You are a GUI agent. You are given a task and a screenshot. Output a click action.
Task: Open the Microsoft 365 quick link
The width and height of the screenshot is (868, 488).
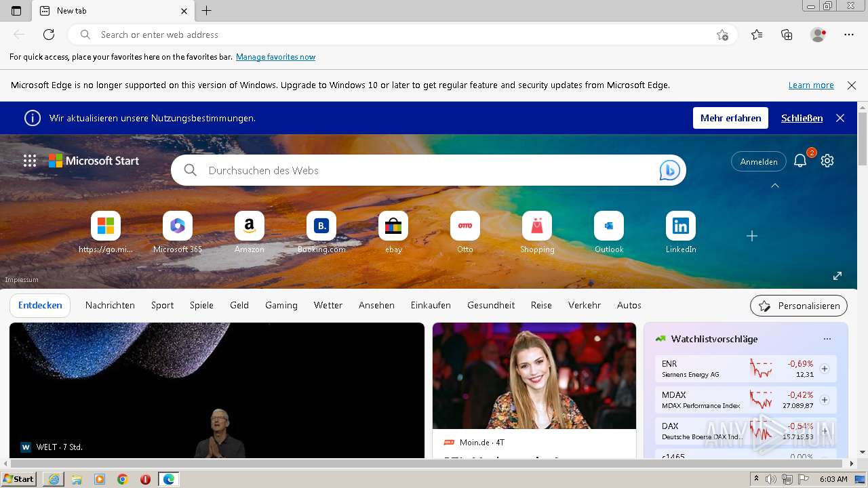pos(178,232)
